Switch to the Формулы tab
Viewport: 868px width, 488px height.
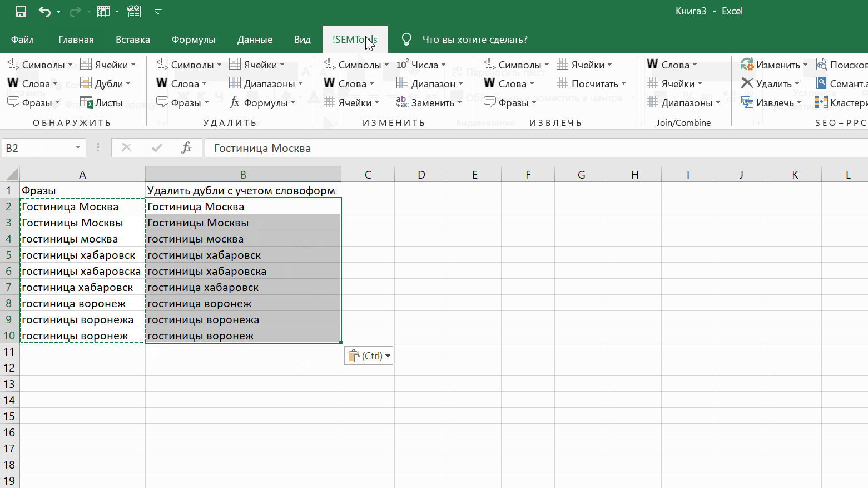pyautogui.click(x=194, y=40)
